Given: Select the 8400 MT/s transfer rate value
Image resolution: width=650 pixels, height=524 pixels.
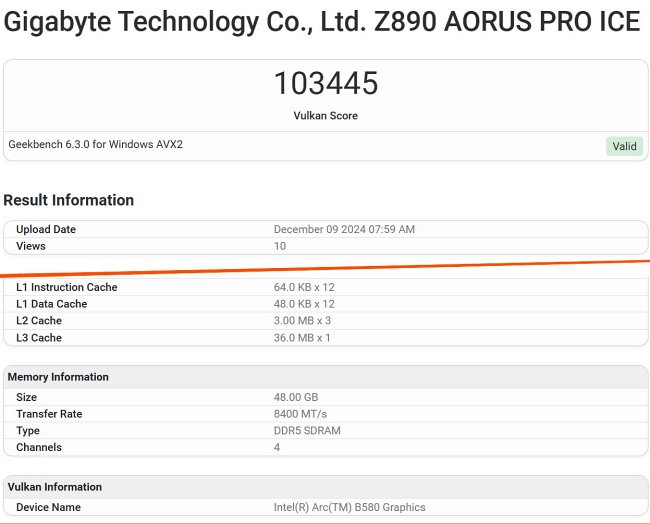Looking at the screenshot, I should click(x=300, y=414).
